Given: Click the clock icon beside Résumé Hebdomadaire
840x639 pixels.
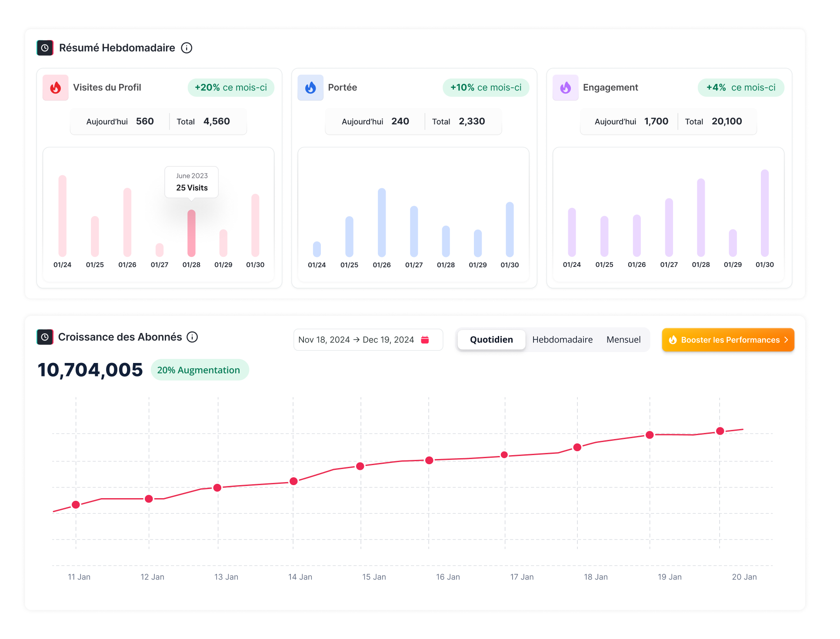Looking at the screenshot, I should pos(45,48).
